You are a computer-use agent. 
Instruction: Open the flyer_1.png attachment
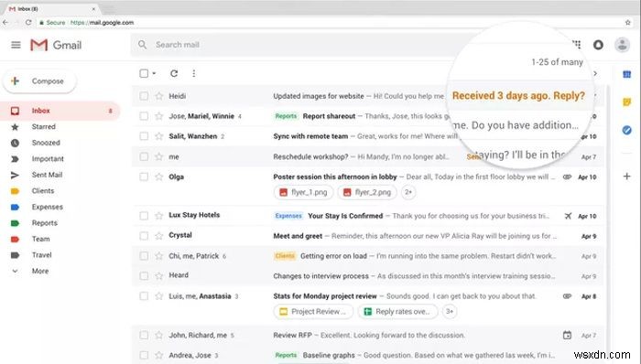click(303, 192)
